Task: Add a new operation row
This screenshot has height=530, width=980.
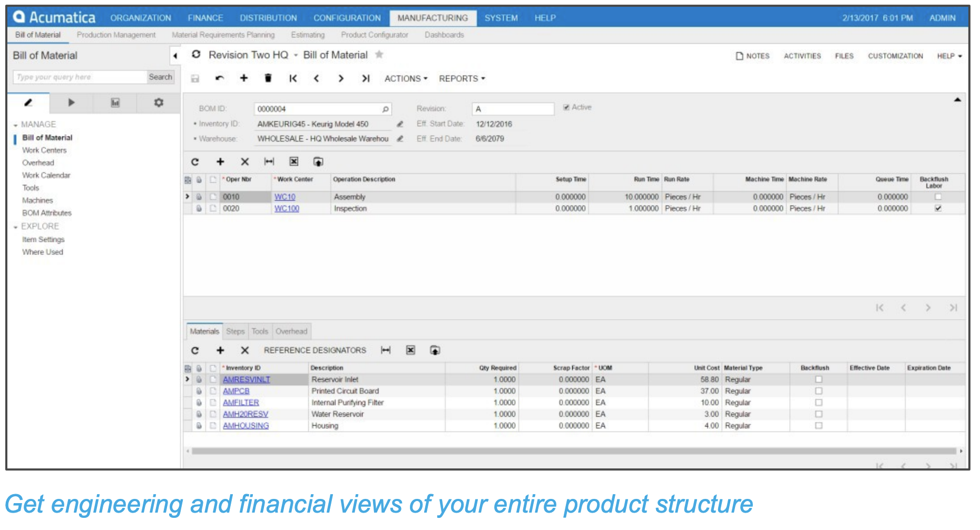Action: pos(220,162)
